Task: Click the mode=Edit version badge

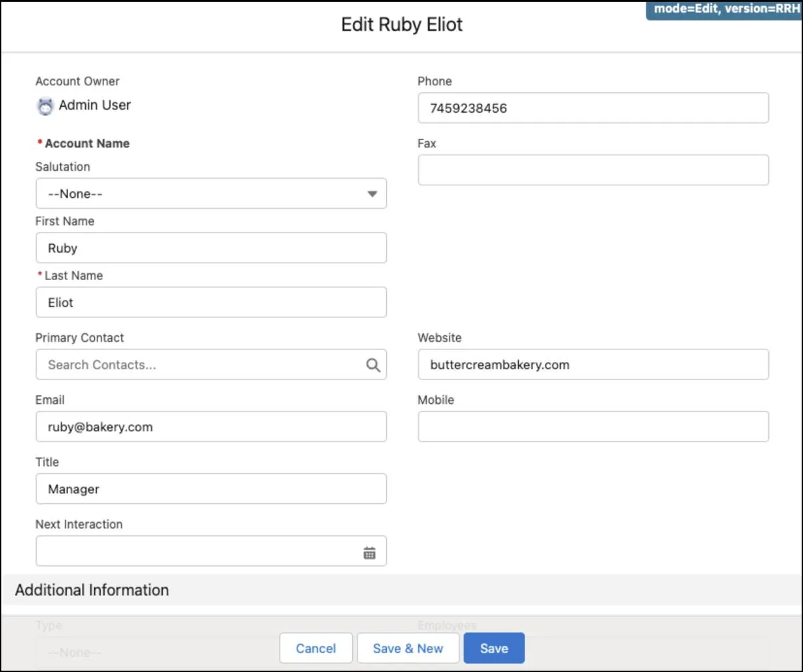Action: (x=724, y=10)
